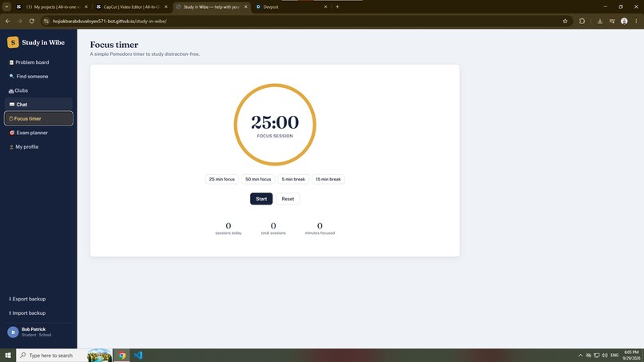The width and height of the screenshot is (644, 362).
Task: Open media control icon in browser toolbar
Action: point(612,21)
